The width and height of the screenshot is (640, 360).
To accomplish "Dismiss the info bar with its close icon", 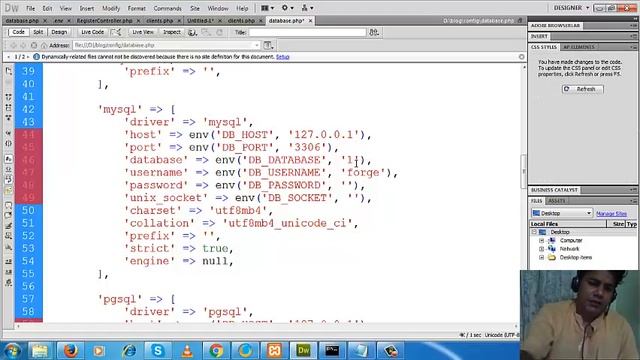I will (521, 57).
